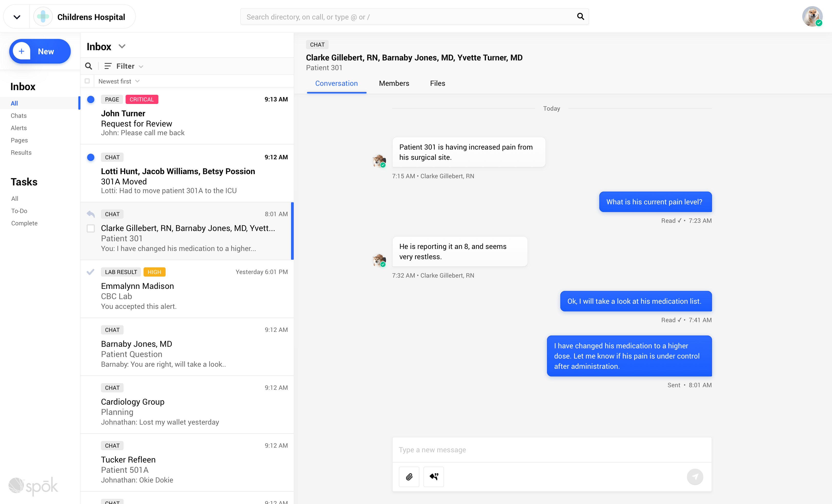Open the Inbox heading dropdown chevron
Viewport: 832px width, 504px height.
(122, 47)
